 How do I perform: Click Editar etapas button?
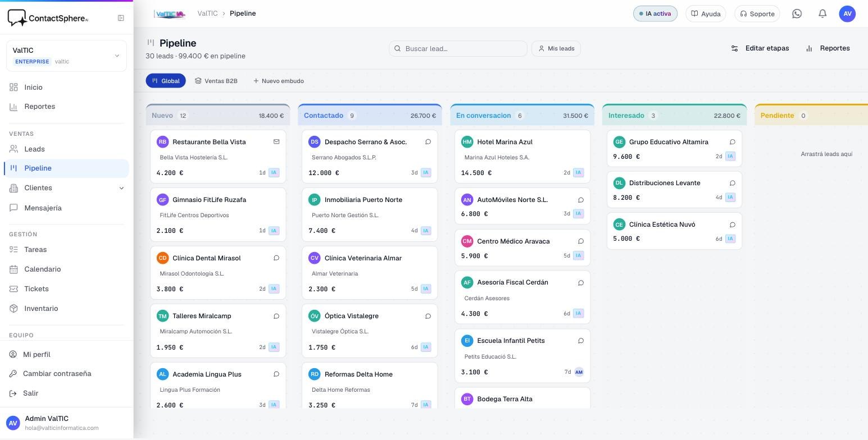point(760,48)
